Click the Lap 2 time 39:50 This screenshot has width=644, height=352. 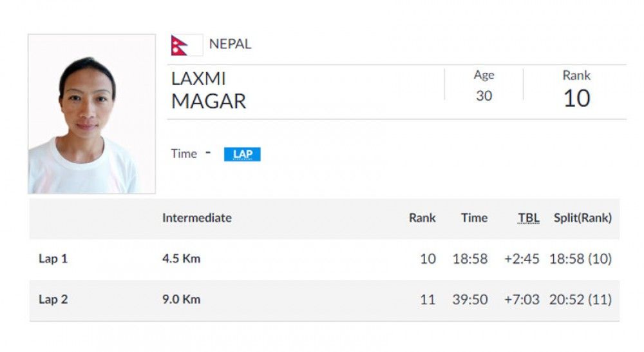[470, 300]
